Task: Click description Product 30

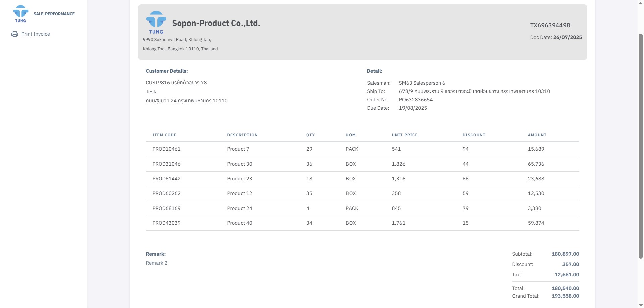Action: (x=239, y=164)
